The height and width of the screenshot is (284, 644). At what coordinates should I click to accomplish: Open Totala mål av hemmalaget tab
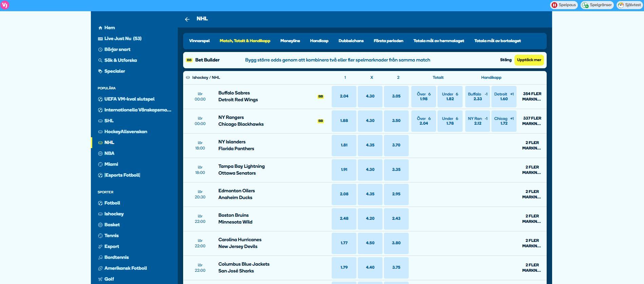pyautogui.click(x=439, y=41)
